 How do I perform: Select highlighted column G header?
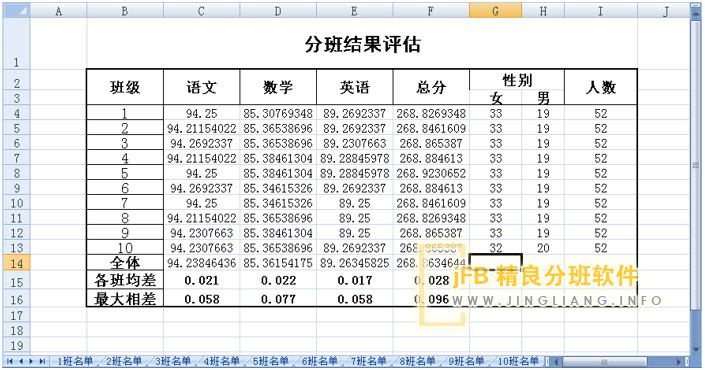click(495, 11)
